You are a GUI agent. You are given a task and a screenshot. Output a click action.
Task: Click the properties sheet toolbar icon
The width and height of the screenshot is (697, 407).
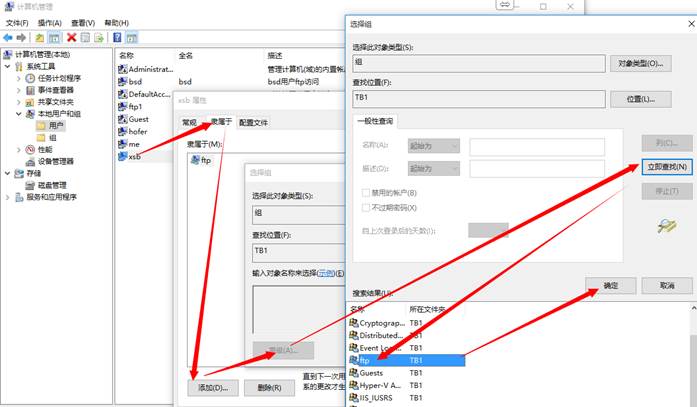85,38
